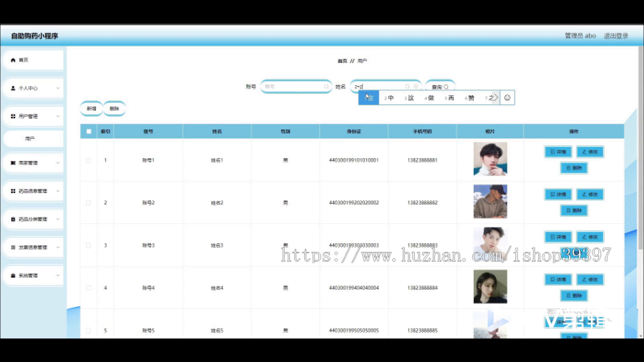Tick the checkbox for row 账号1
The image size is (644, 362).
pos(88,160)
